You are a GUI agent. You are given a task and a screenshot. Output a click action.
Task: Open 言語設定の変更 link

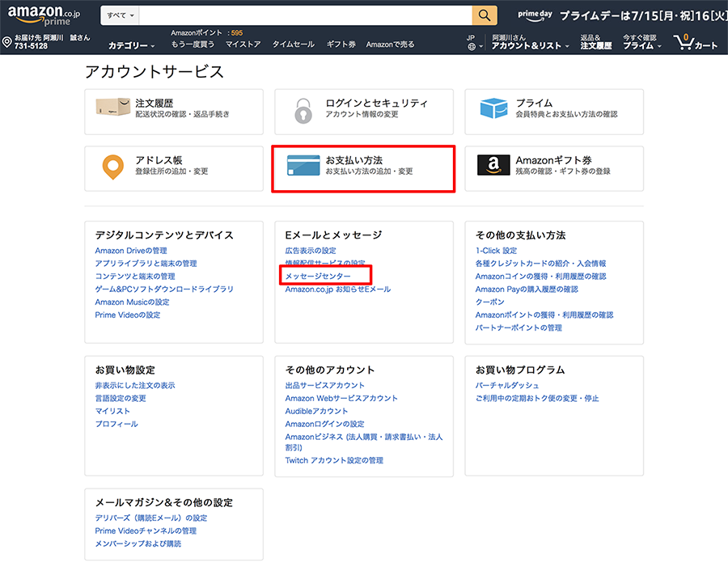pyautogui.click(x=121, y=399)
